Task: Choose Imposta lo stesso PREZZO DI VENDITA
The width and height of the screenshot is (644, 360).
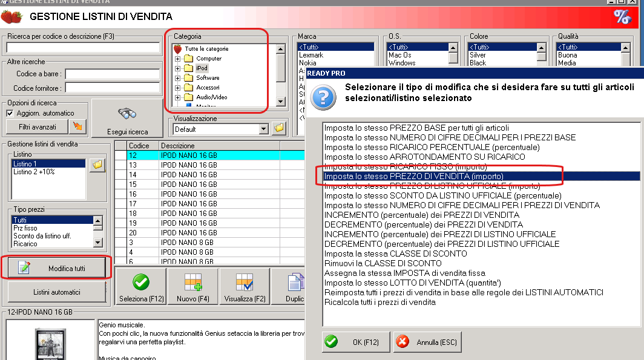Action: click(481, 176)
